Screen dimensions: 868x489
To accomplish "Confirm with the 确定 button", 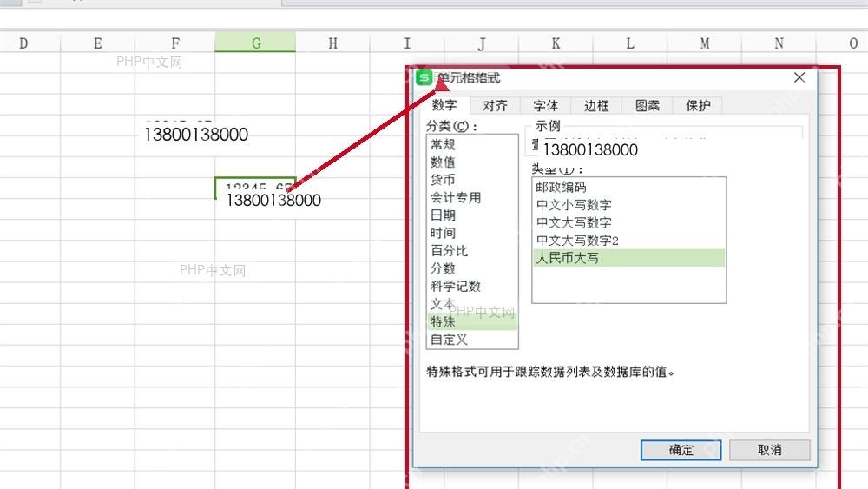I will (x=681, y=450).
